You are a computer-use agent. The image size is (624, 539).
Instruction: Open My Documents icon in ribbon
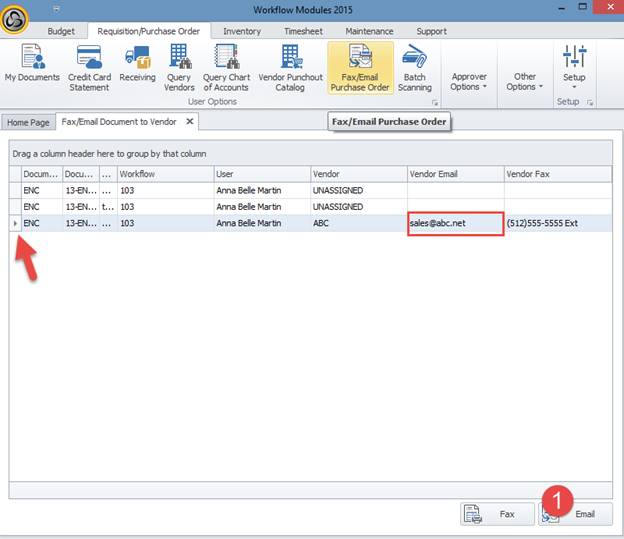32,66
